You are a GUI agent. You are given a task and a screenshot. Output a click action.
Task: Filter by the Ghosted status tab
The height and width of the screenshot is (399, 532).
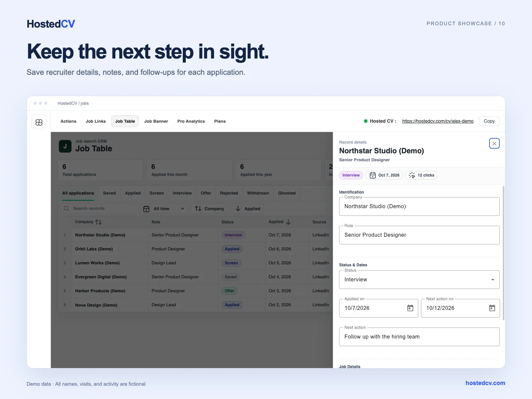[x=287, y=193]
